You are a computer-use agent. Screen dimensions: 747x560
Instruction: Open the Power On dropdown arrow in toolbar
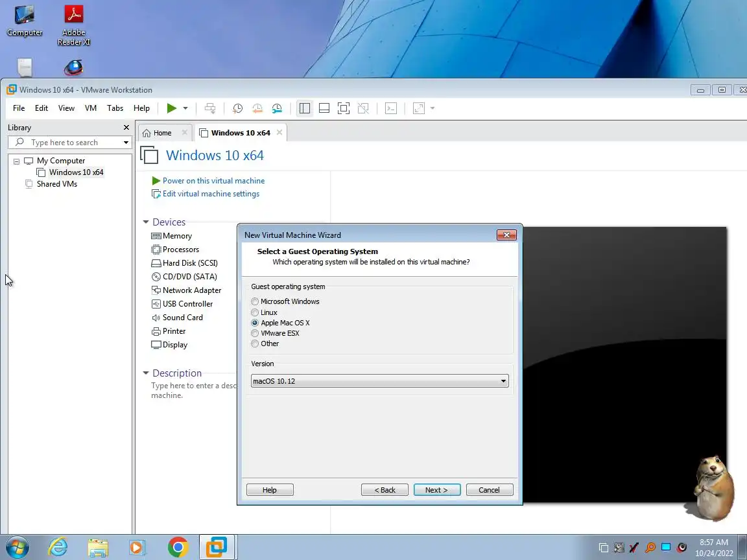pyautogui.click(x=185, y=108)
